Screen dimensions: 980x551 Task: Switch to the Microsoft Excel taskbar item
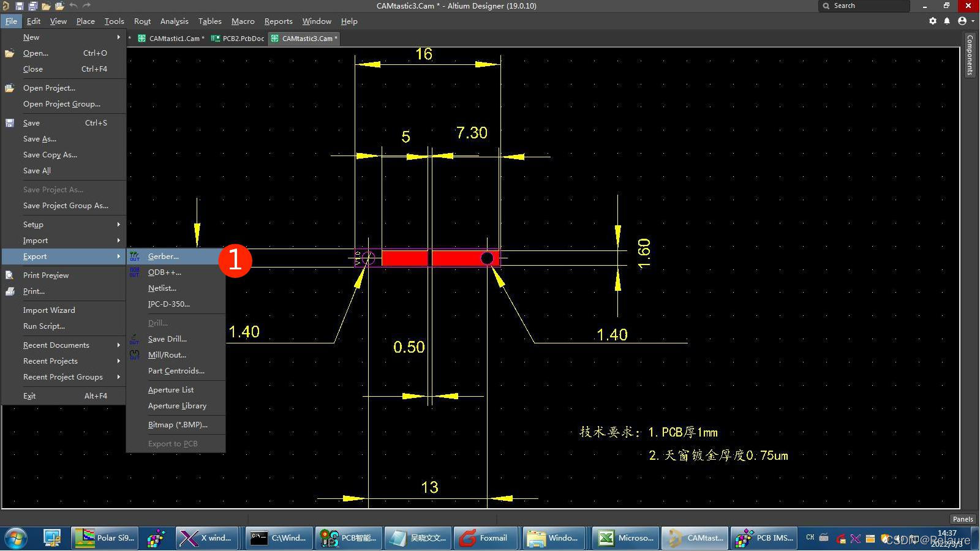point(625,538)
